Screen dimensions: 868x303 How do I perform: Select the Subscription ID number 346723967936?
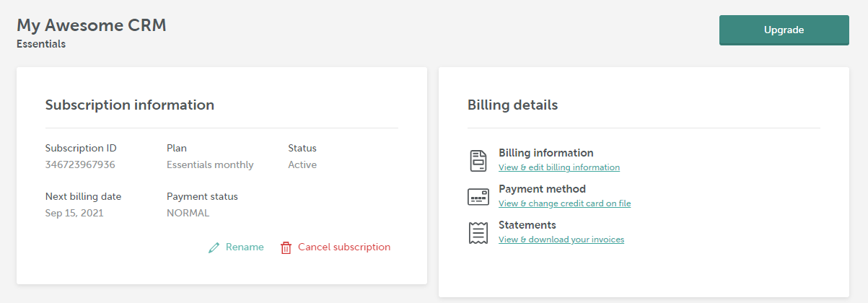click(80, 164)
